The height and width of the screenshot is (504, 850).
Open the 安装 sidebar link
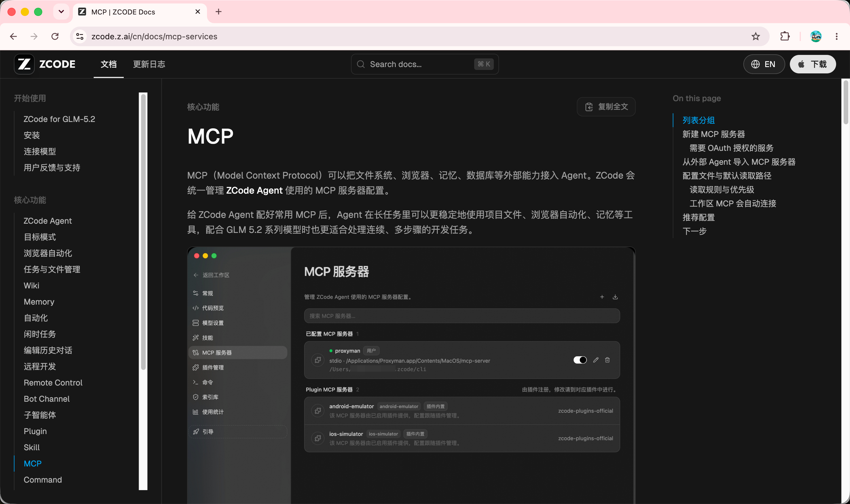click(x=32, y=135)
